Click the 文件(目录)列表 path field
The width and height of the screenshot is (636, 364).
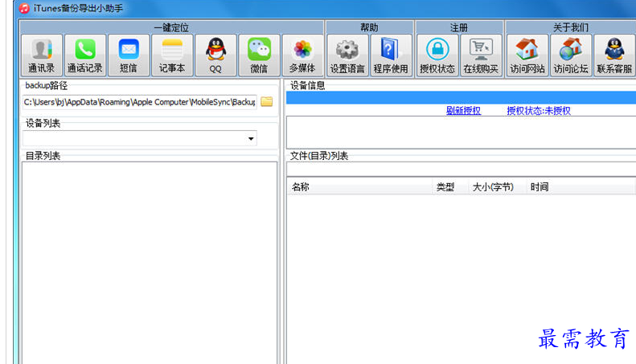click(462, 169)
